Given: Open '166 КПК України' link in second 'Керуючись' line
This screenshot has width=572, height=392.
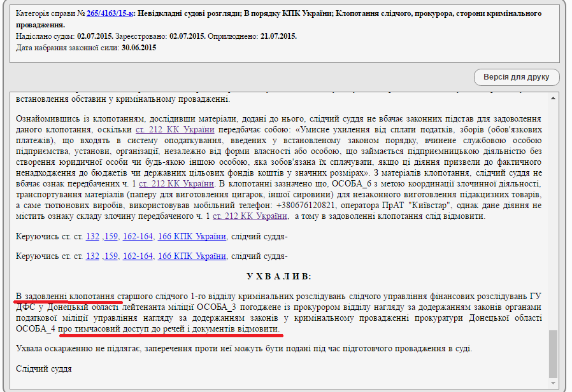Looking at the screenshot, I should click(192, 256).
